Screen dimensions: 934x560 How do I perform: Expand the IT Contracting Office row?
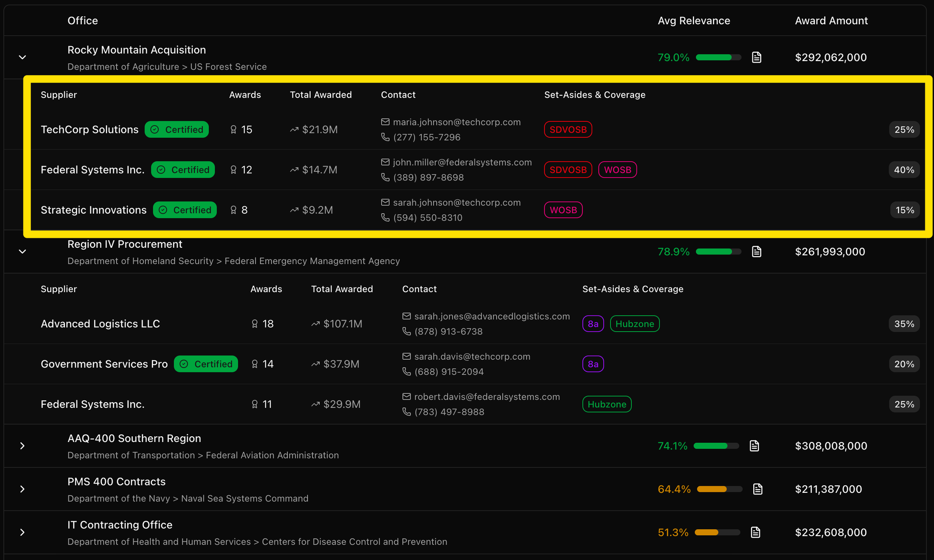[x=22, y=532]
